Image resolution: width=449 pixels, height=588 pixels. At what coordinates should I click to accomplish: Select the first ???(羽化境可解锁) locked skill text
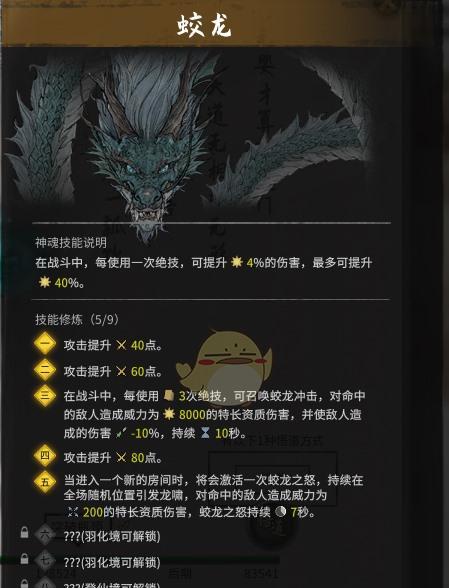(x=112, y=536)
